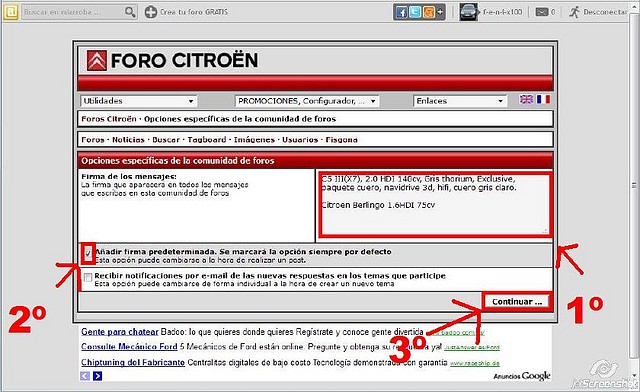Viewport: 640px width, 392px height.
Task: Toggle Añadir firma predeterminada checkbox
Action: coord(88,254)
